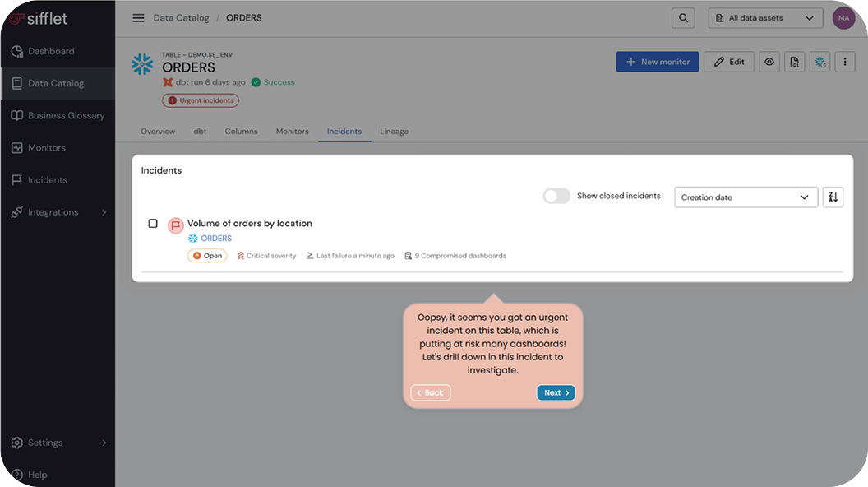The width and height of the screenshot is (868, 487).
Task: Click the dbt run icon
Action: click(167, 82)
